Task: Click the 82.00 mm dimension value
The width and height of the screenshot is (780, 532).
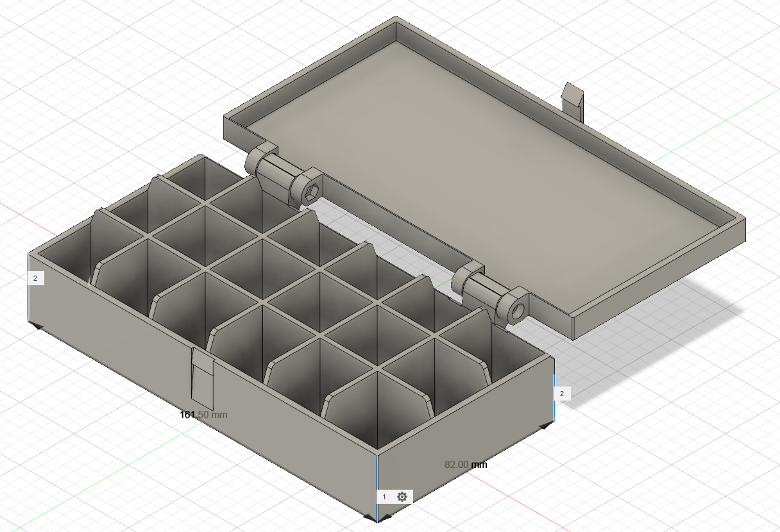Action: pyautogui.click(x=466, y=464)
